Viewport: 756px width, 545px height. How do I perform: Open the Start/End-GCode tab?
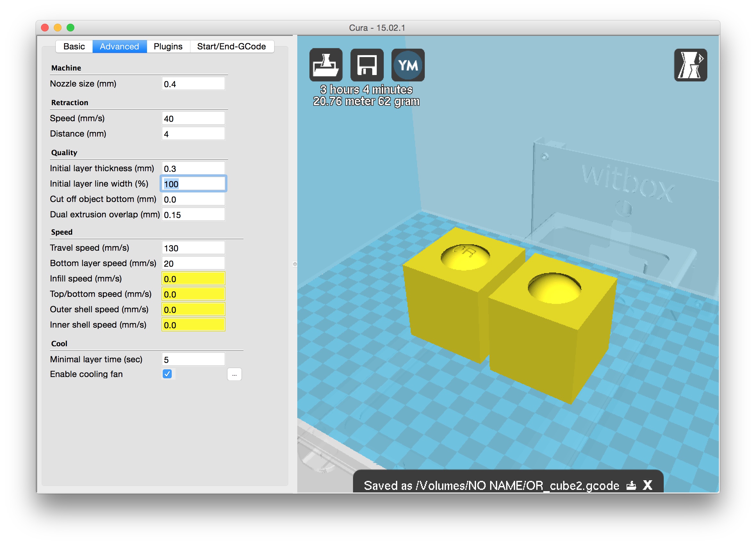(231, 46)
